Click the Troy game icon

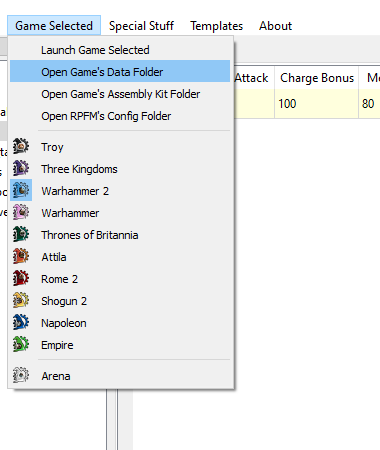(21, 146)
